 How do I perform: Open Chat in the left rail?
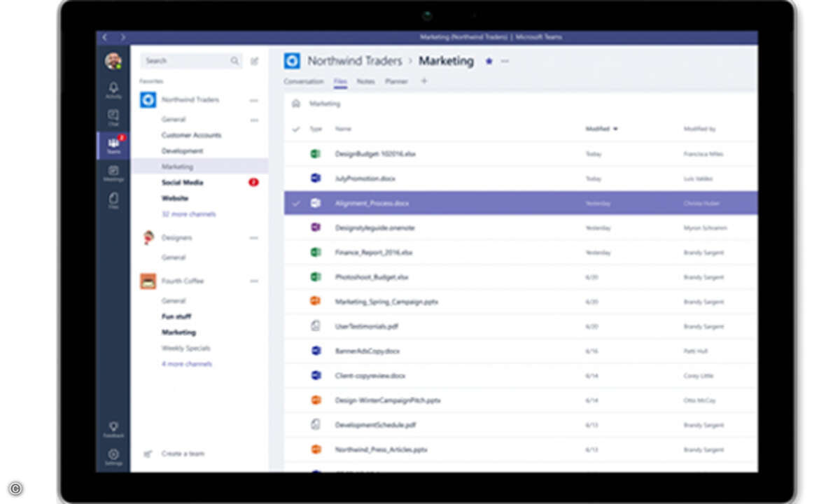(113, 117)
